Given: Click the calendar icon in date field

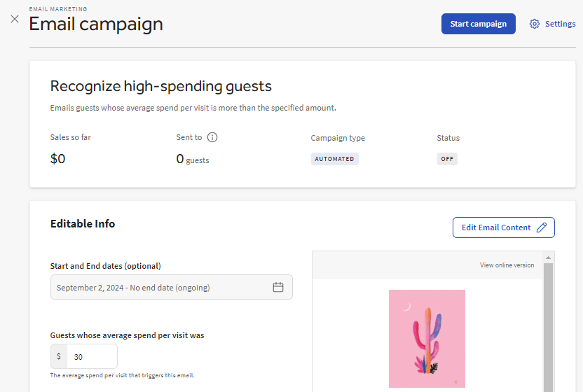Looking at the screenshot, I should point(278,287).
